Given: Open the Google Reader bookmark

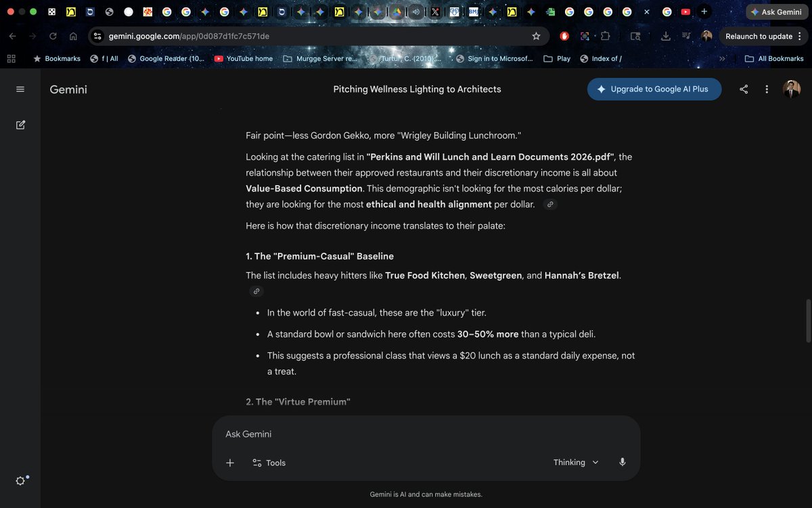Looking at the screenshot, I should [x=166, y=58].
